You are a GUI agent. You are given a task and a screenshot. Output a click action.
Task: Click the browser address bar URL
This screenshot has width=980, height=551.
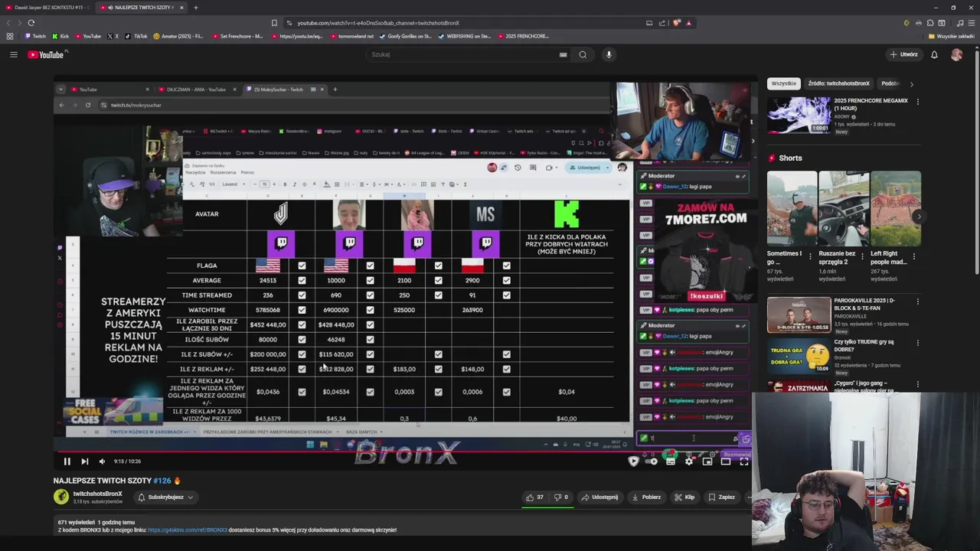(378, 23)
